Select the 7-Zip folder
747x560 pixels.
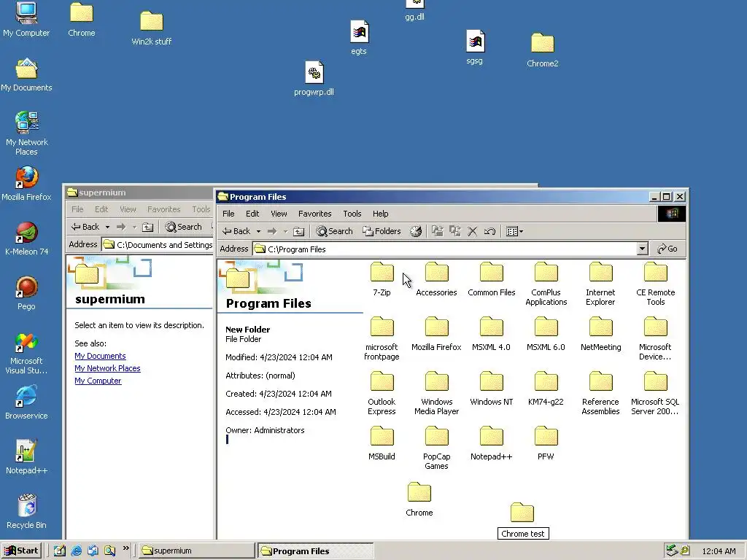[x=382, y=279]
